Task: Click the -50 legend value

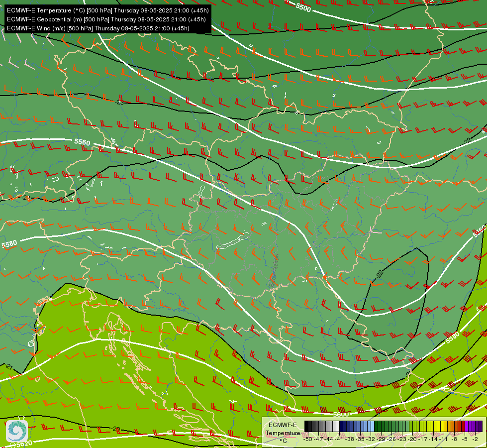Action: point(308,439)
